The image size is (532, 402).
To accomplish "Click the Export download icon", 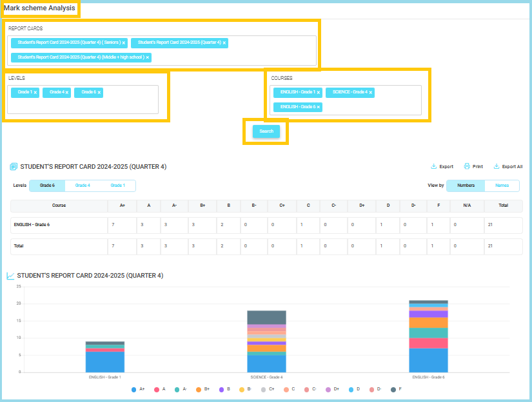I will point(434,166).
